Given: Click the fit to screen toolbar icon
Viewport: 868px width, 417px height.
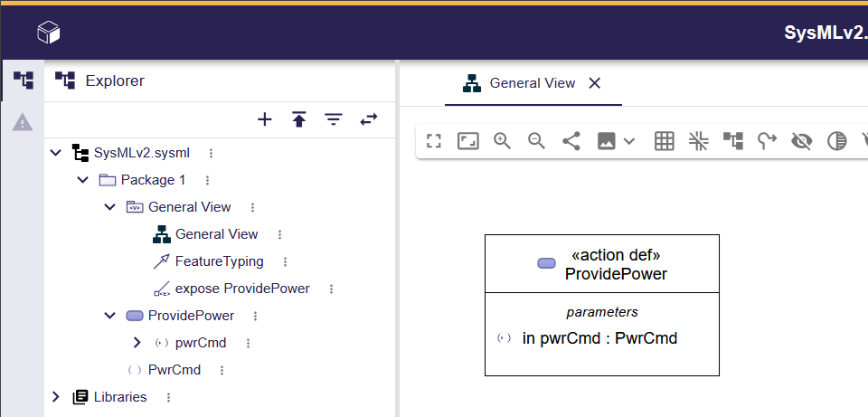Looking at the screenshot, I should pyautogui.click(x=467, y=141).
